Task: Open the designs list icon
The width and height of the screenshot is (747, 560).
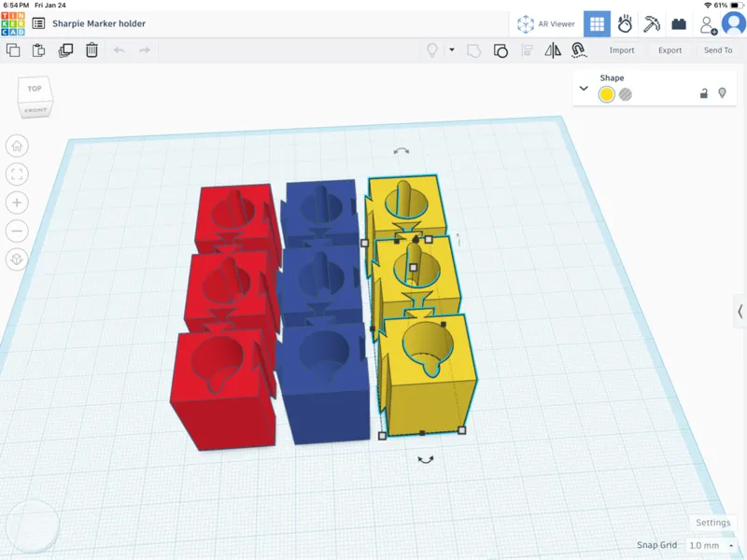Action: [38, 23]
